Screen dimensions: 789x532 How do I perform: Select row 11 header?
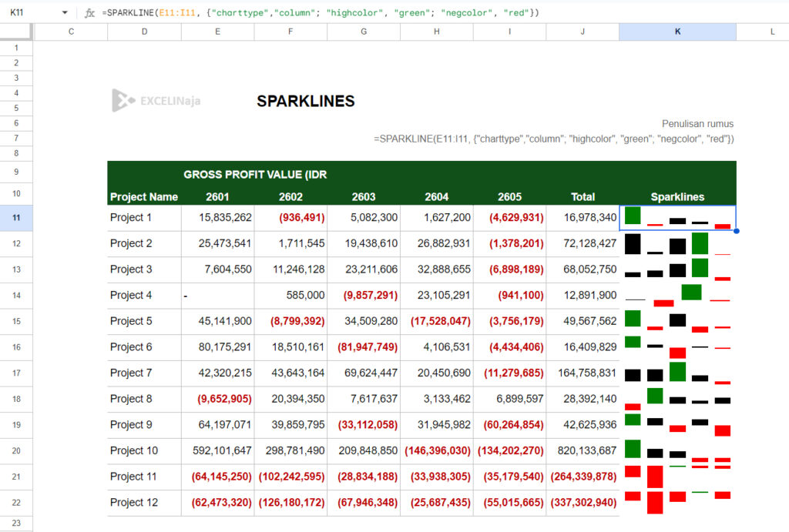tap(16, 218)
